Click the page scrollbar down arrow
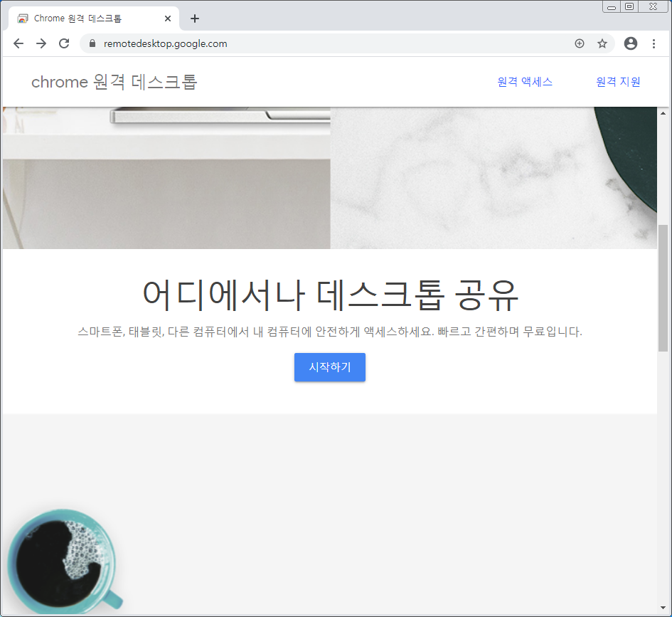The width and height of the screenshot is (672, 617). (x=663, y=608)
